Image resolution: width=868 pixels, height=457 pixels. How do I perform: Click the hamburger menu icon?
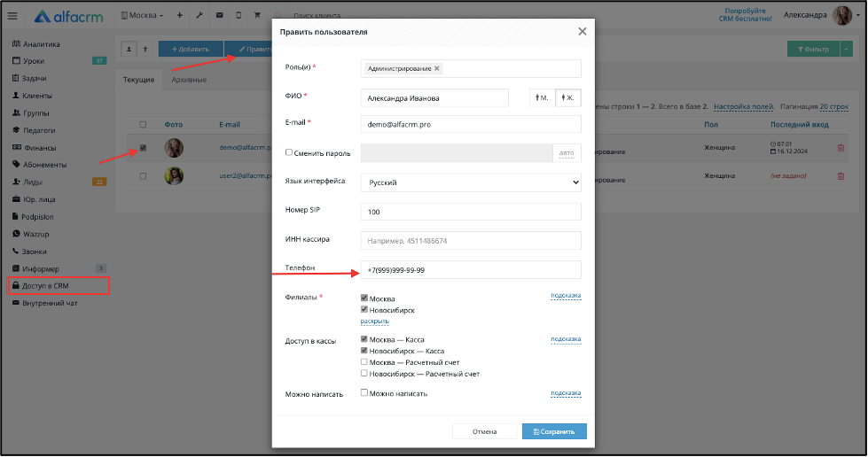(x=12, y=16)
